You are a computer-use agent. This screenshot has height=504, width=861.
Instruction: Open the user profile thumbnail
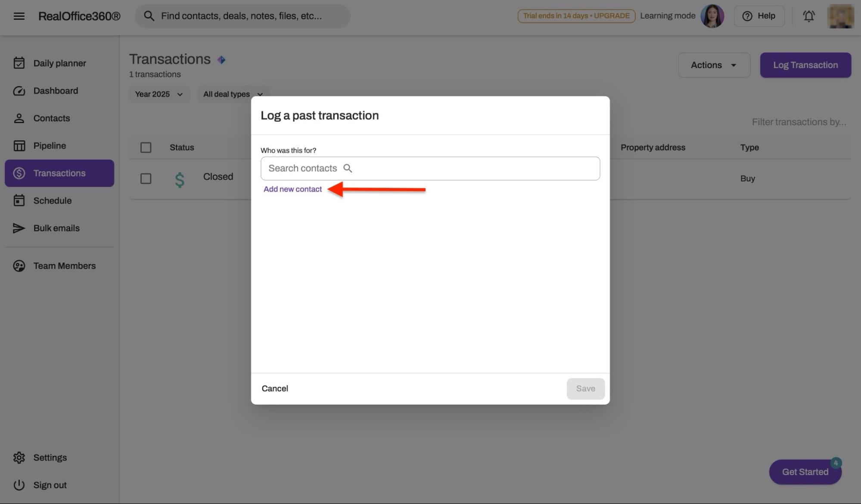click(840, 16)
